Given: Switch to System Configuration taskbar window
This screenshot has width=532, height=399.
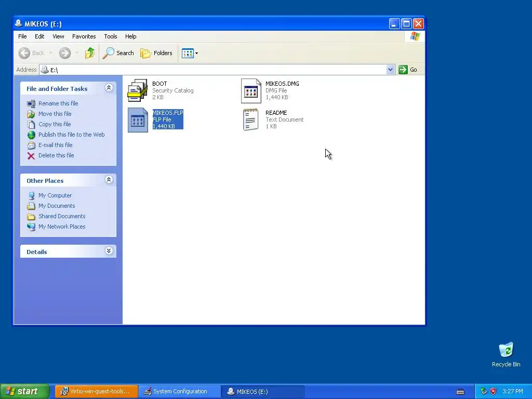Looking at the screenshot, I should [x=179, y=392].
